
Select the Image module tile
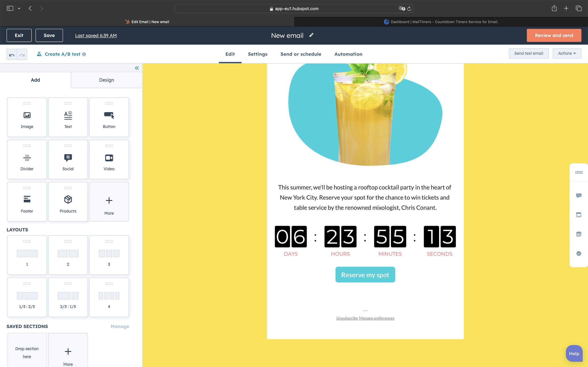click(x=27, y=117)
